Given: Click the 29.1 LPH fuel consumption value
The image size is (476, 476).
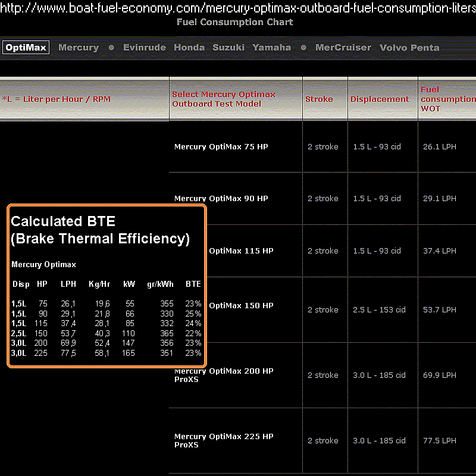Looking at the screenshot, I should [440, 198].
